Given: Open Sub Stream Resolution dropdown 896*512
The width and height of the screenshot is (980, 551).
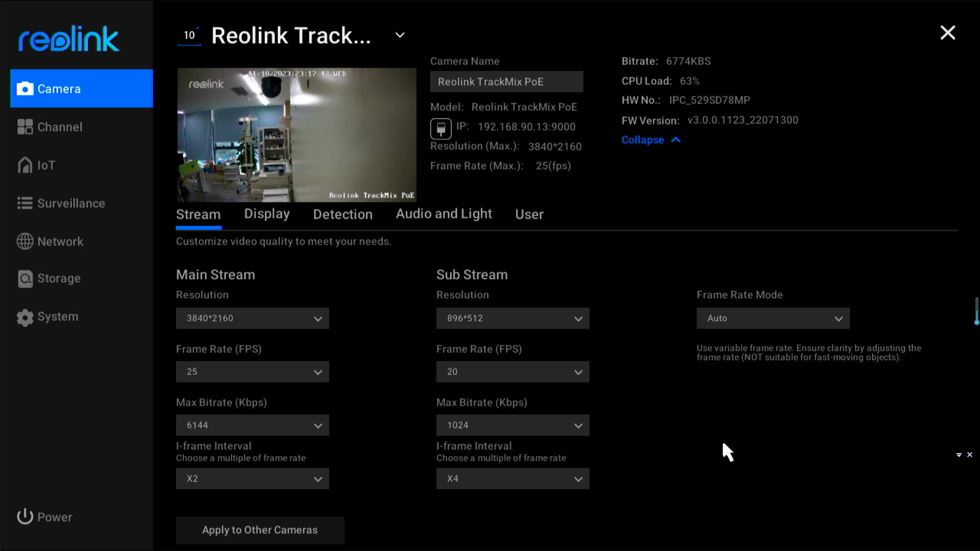Looking at the screenshot, I should [x=513, y=318].
